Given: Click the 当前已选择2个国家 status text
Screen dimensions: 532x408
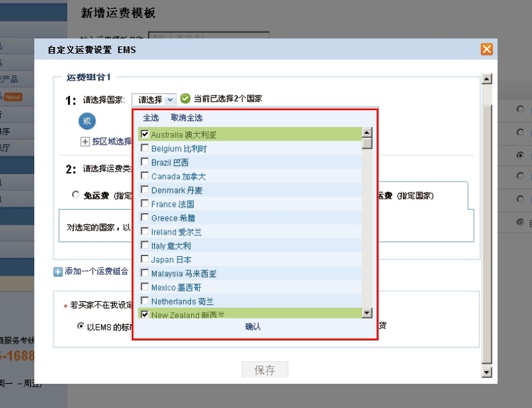Looking at the screenshot, I should 227,99.
